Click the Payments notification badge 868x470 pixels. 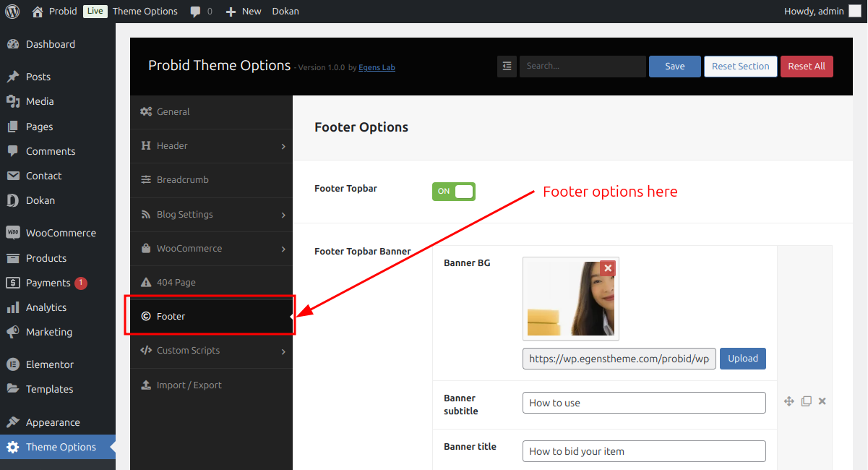pyautogui.click(x=81, y=283)
